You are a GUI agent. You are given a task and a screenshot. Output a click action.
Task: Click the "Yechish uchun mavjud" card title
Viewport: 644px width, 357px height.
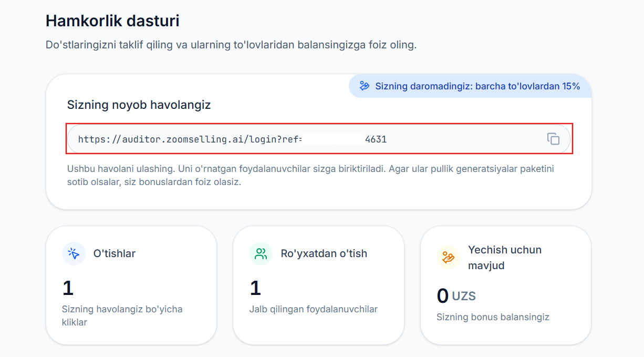click(505, 258)
